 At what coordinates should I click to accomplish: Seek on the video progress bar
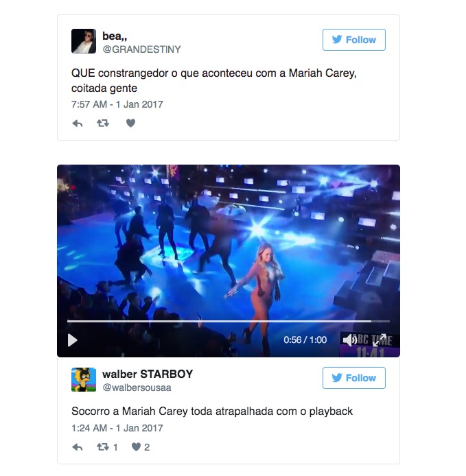coord(229,321)
